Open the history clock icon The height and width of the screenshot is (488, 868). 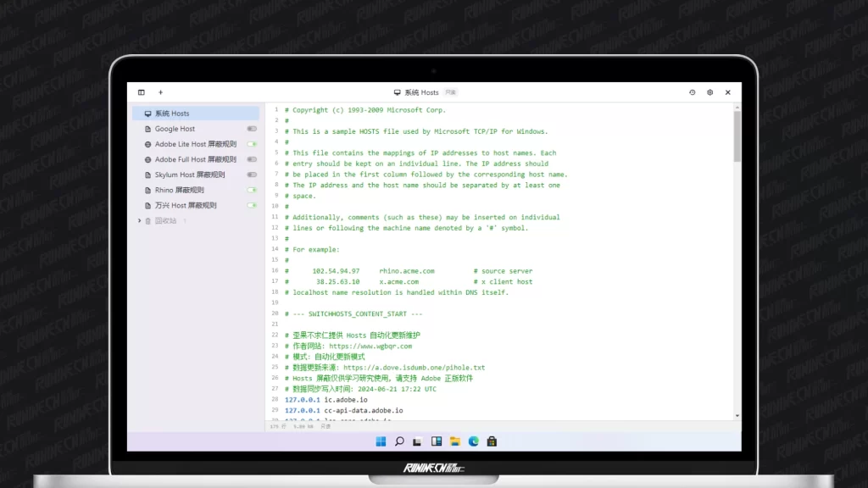pyautogui.click(x=693, y=92)
